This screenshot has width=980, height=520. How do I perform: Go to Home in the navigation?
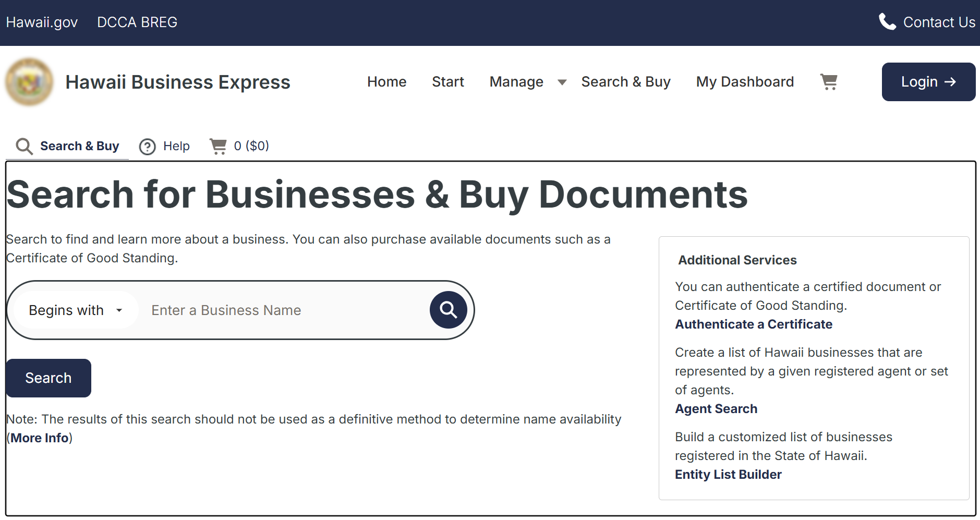pyautogui.click(x=386, y=82)
